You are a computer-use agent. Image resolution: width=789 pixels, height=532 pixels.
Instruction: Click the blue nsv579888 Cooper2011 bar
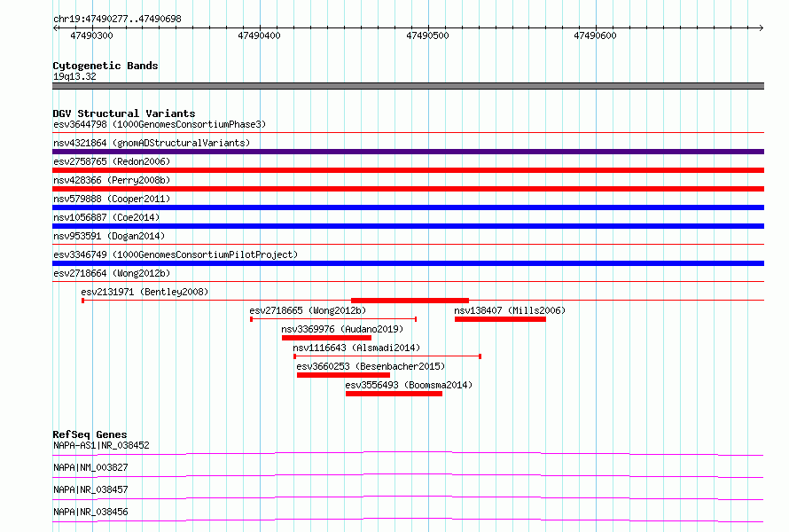[408, 207]
